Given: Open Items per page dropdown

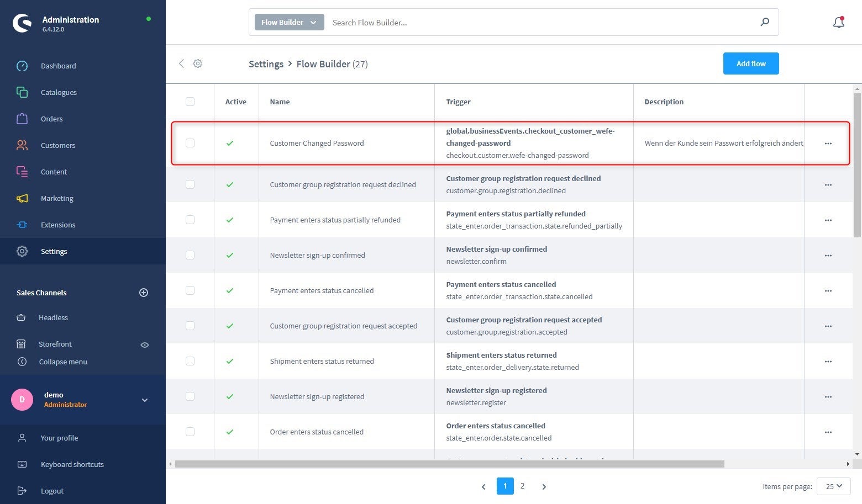Looking at the screenshot, I should click(834, 486).
